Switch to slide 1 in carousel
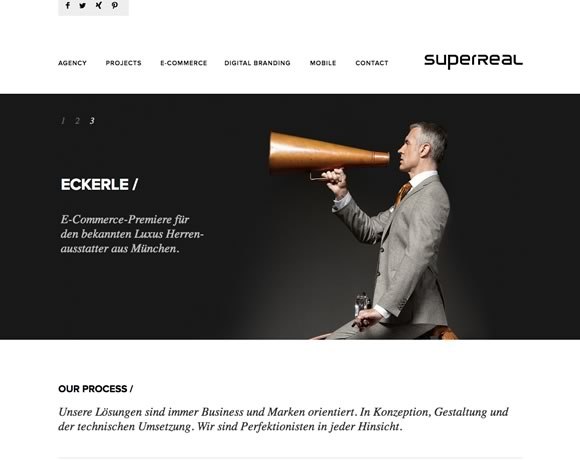Image resolution: width=580 pixels, height=460 pixels. click(63, 121)
